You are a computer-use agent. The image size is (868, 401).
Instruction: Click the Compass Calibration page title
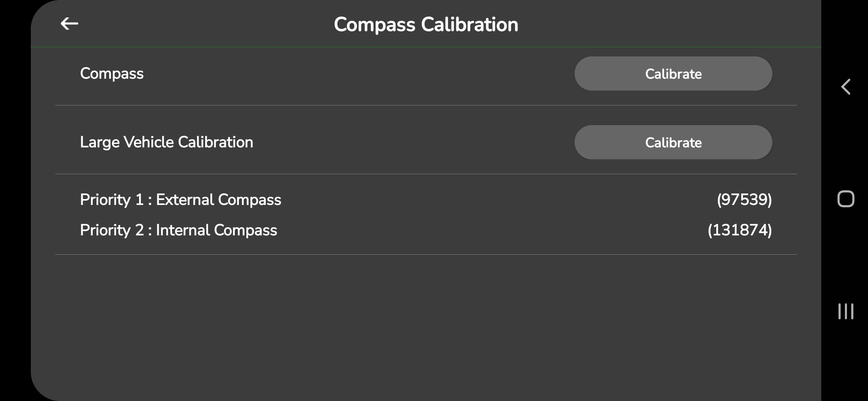[426, 25]
